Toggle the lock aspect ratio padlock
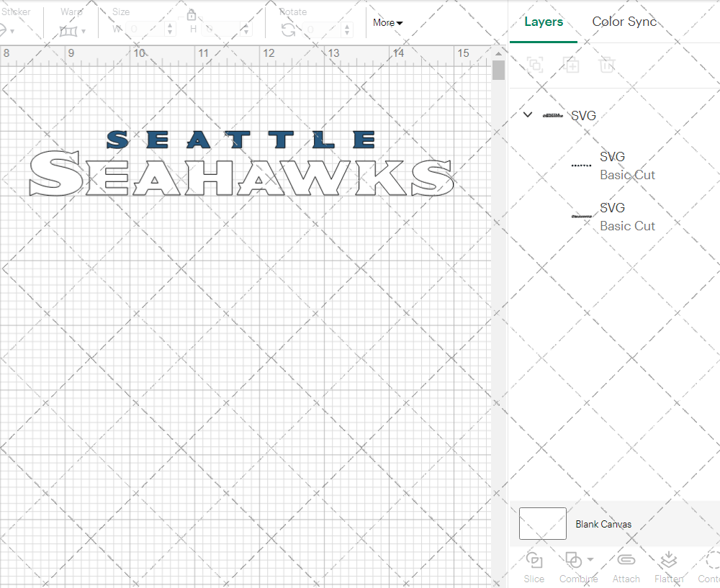 point(192,14)
